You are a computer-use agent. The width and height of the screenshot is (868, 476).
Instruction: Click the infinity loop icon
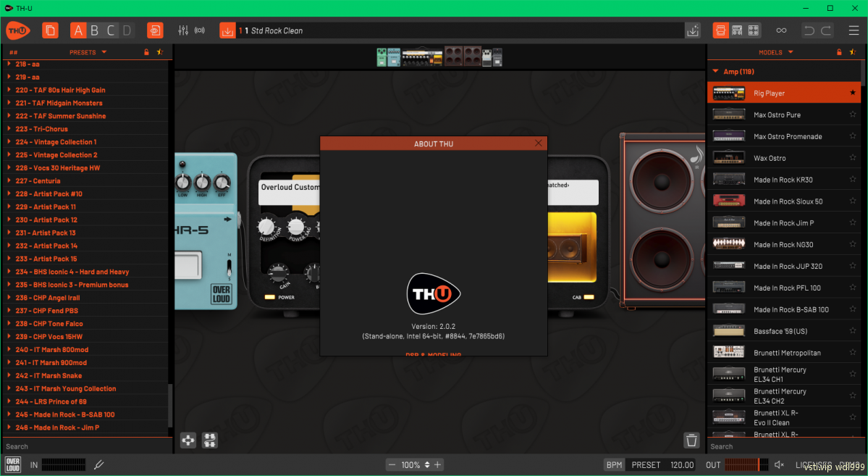point(781,30)
